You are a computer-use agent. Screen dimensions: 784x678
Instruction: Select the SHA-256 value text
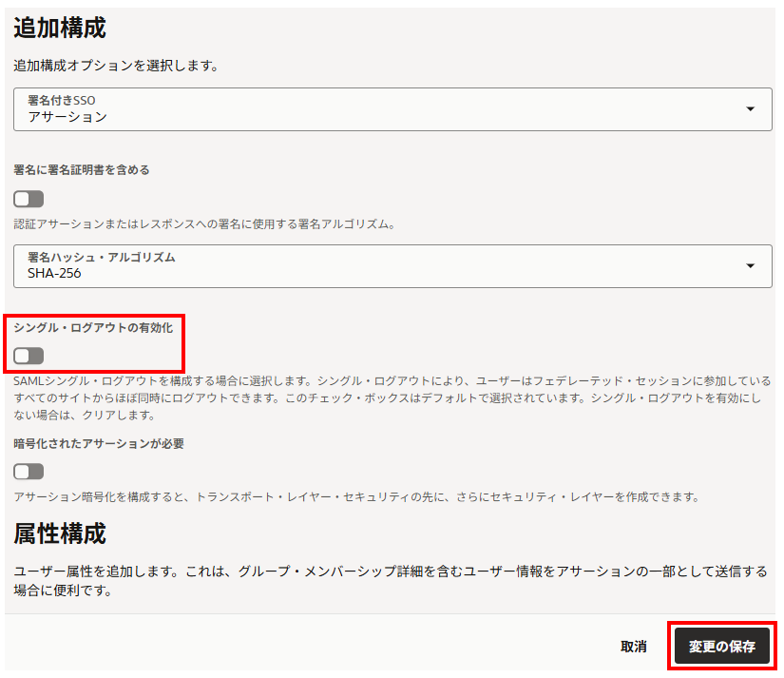[x=54, y=273]
